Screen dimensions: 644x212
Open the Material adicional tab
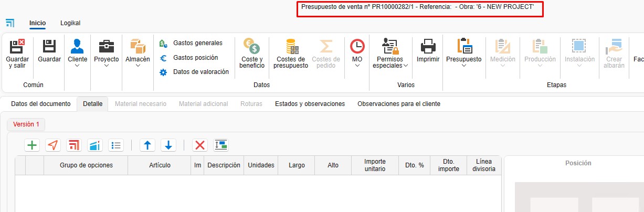click(204, 104)
